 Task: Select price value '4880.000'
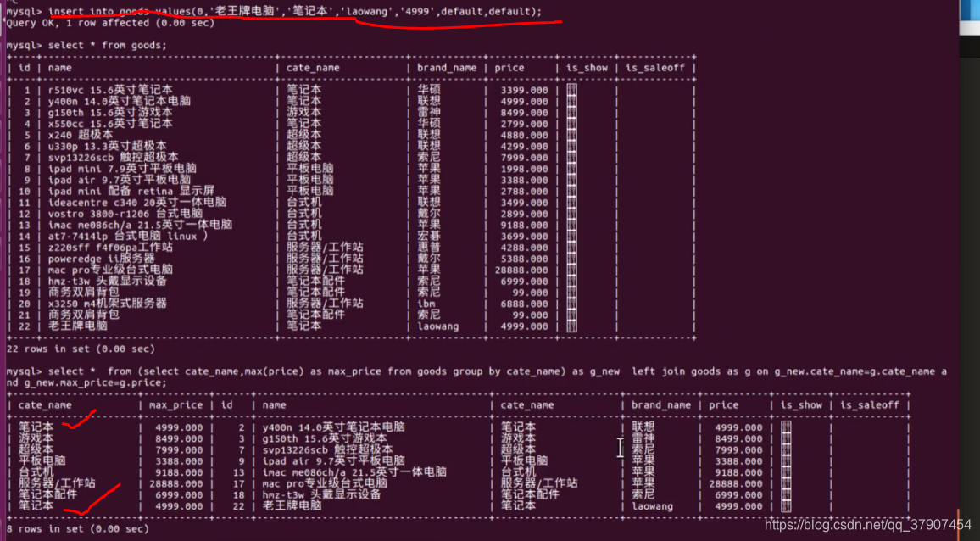(525, 135)
